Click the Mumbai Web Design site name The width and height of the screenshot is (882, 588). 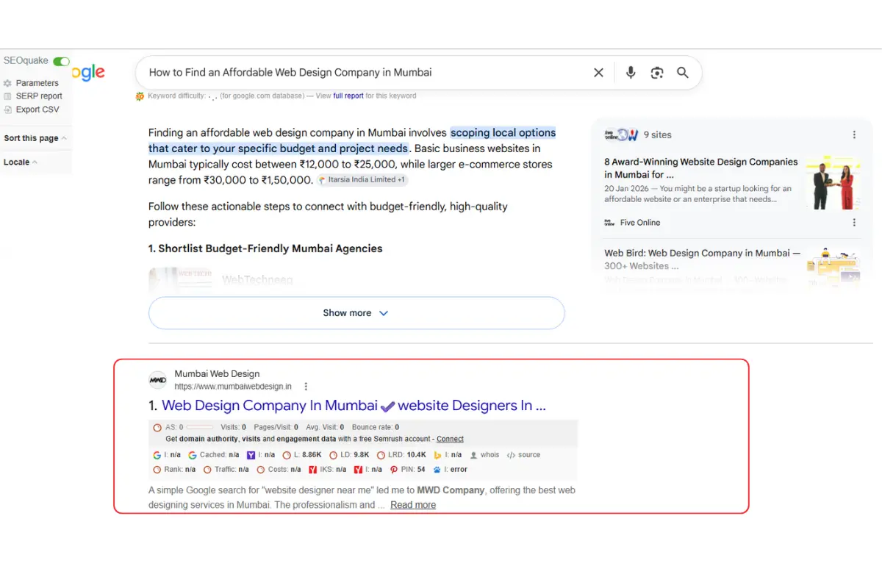[x=217, y=374]
